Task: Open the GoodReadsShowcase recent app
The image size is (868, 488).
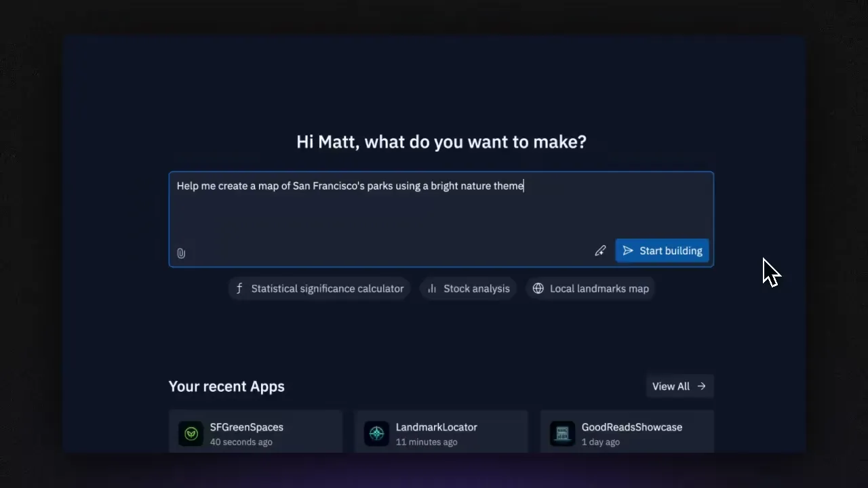Action: pyautogui.click(x=631, y=428)
